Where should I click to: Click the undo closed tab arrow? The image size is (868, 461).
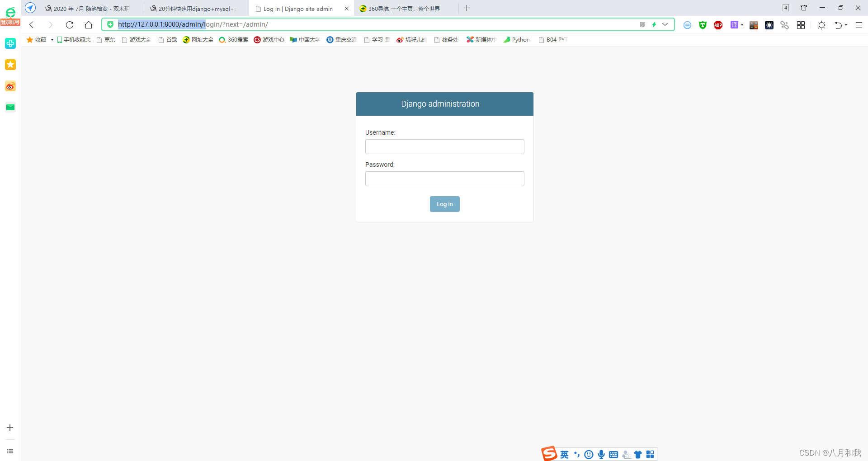coord(838,25)
